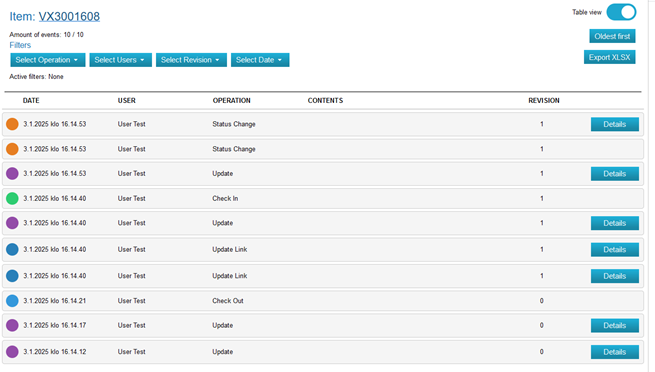Click the DATE column header
This screenshot has width=655, height=372.
tap(31, 101)
